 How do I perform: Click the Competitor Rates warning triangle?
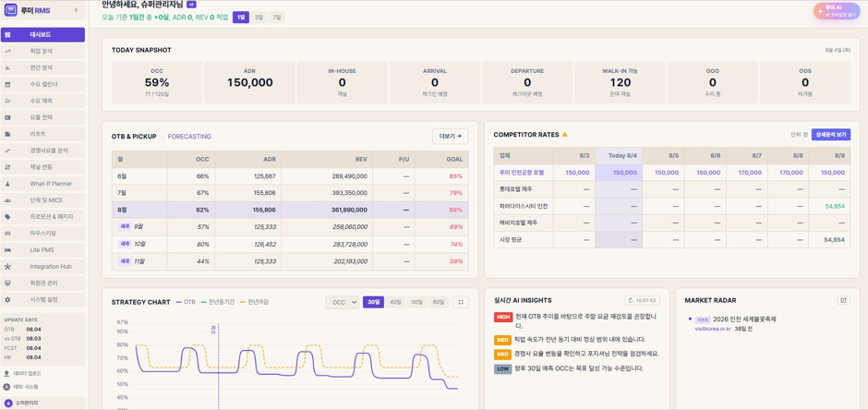click(564, 135)
